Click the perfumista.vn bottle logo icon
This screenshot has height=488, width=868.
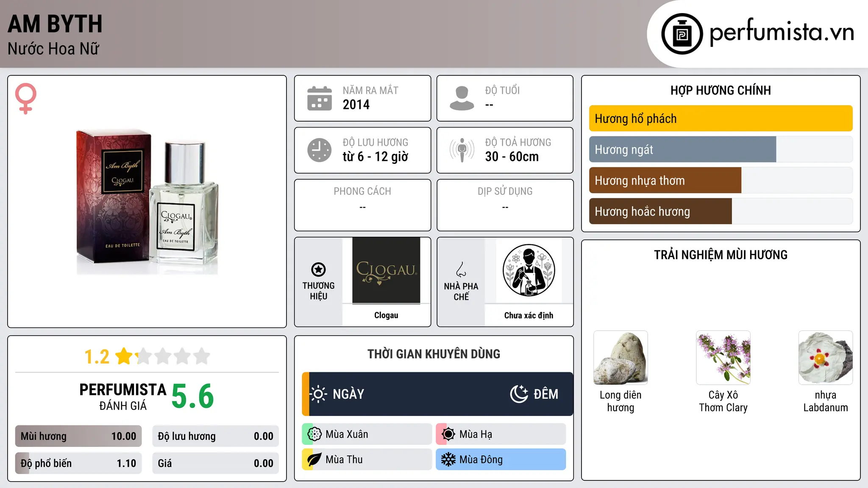pos(682,34)
